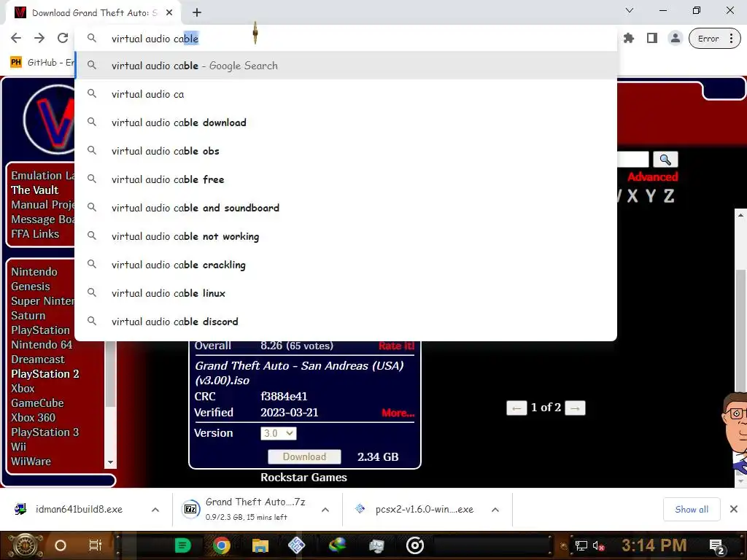The width and height of the screenshot is (747, 560).
Task: Open FFA Links in sidebar
Action: 35,234
